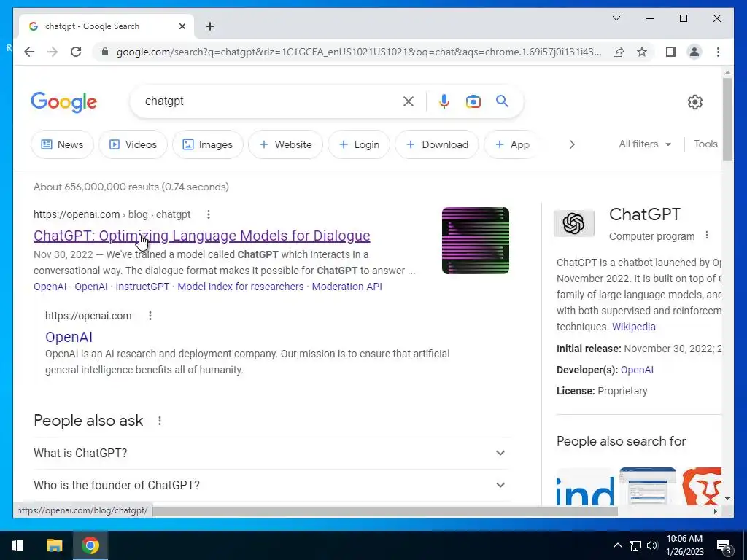This screenshot has width=747, height=560.
Task: Open the OpenAI developer link
Action: [637, 370]
